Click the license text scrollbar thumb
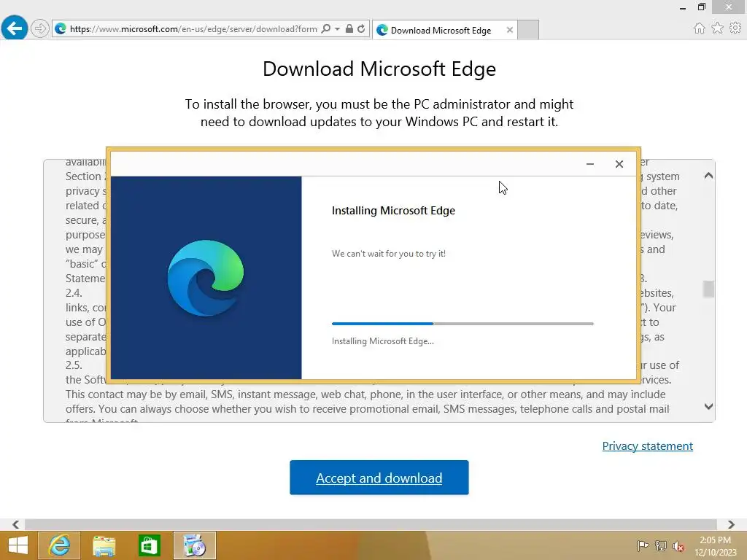Screen dimensions: 747x560 pyautogui.click(x=708, y=289)
